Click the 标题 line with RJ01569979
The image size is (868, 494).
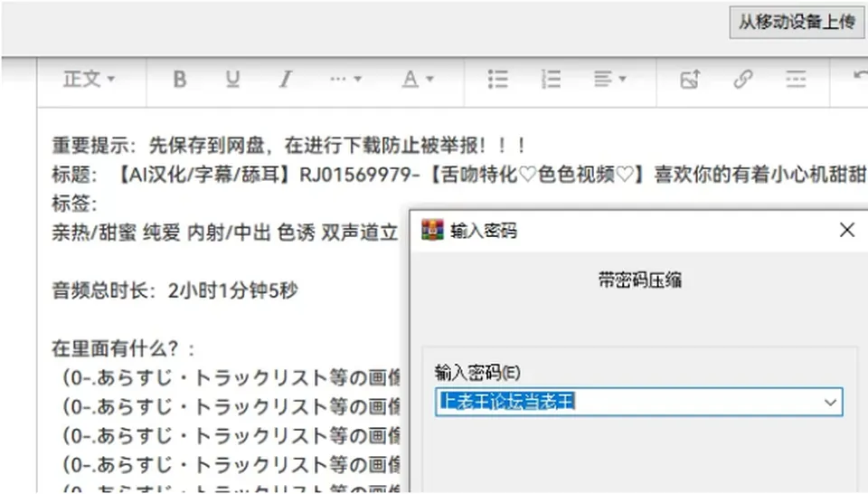click(459, 175)
